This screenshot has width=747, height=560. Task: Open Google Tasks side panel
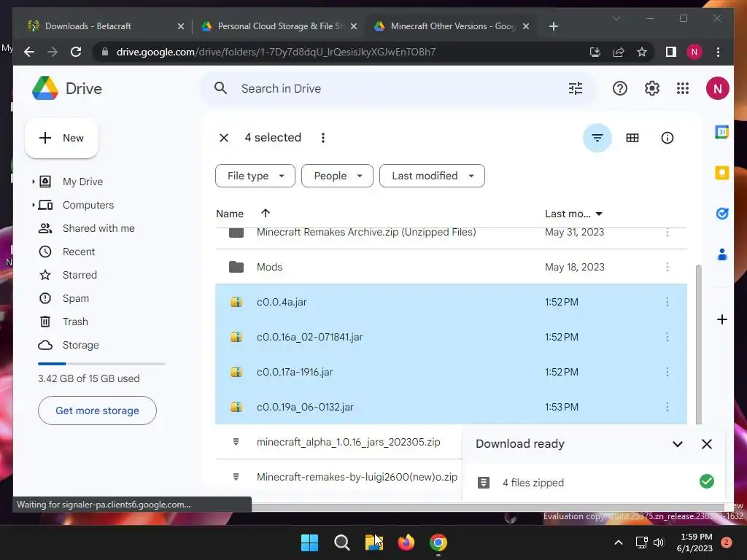[721, 214]
